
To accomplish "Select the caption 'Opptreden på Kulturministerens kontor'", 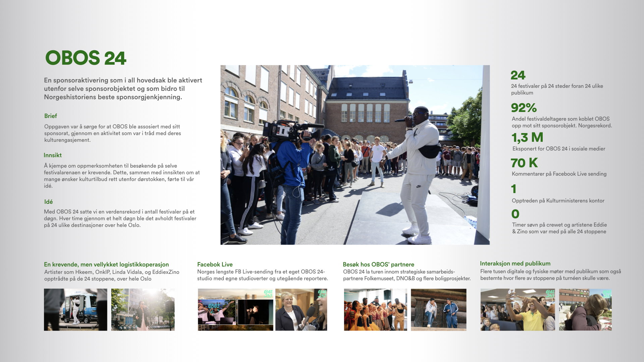I will [x=558, y=200].
